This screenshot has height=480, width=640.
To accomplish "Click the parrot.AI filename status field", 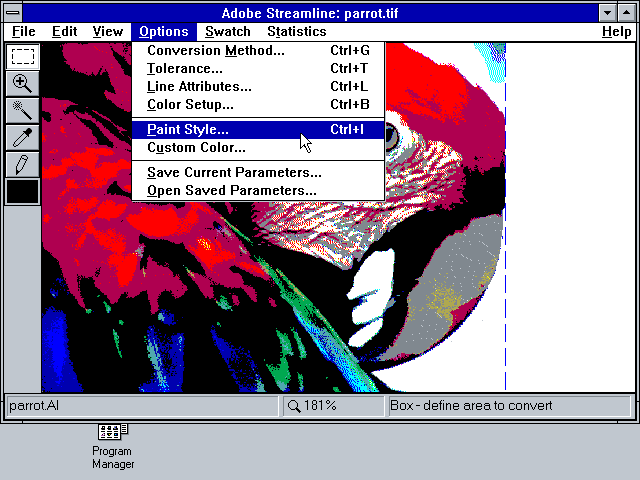I will [x=140, y=406].
